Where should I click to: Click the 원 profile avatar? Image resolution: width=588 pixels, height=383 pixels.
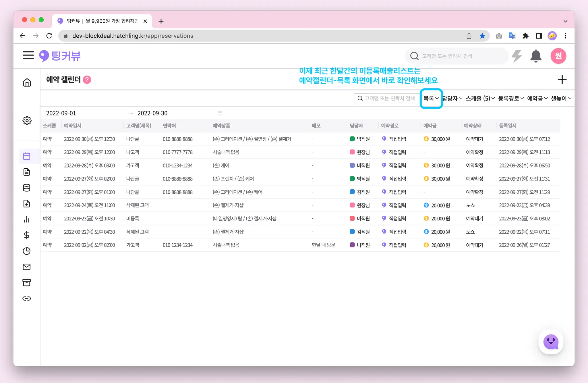[x=558, y=56]
